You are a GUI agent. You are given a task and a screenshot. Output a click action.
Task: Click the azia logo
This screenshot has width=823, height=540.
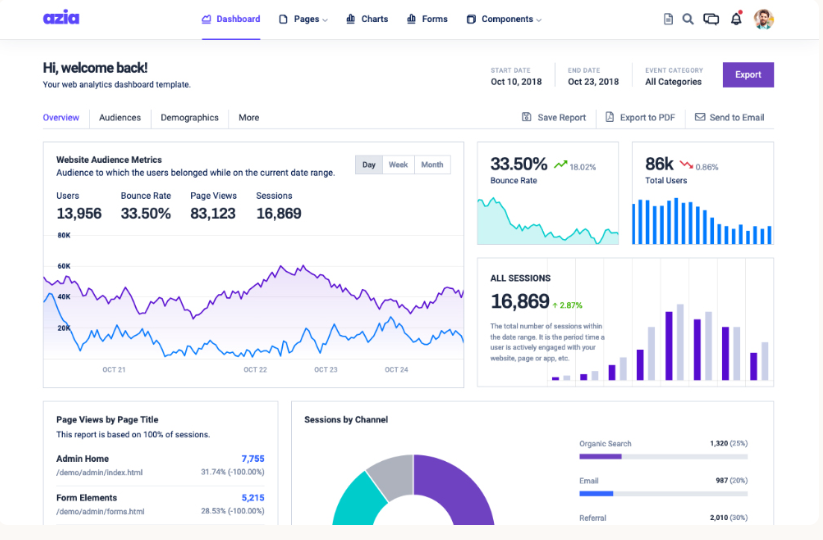coord(61,18)
